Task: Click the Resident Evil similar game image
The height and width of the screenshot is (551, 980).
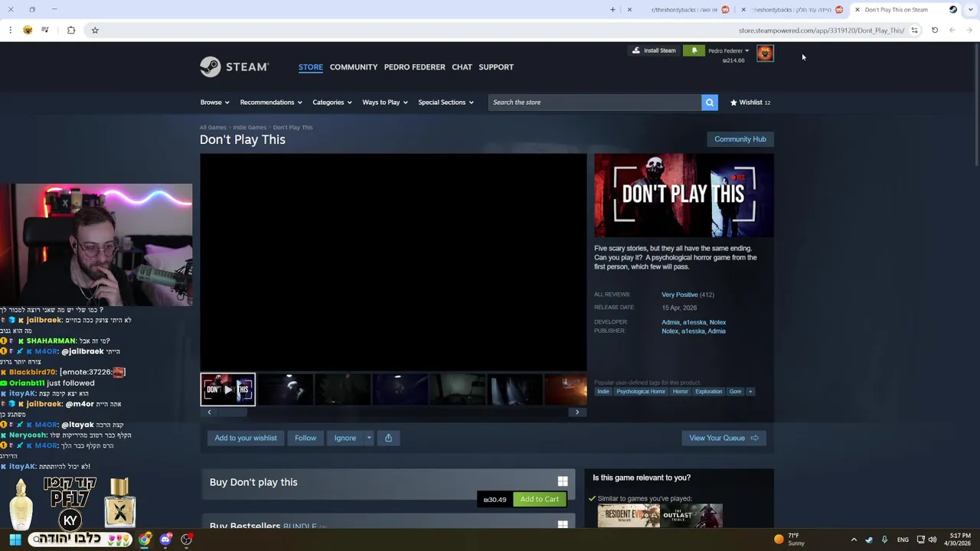Action: click(x=629, y=516)
